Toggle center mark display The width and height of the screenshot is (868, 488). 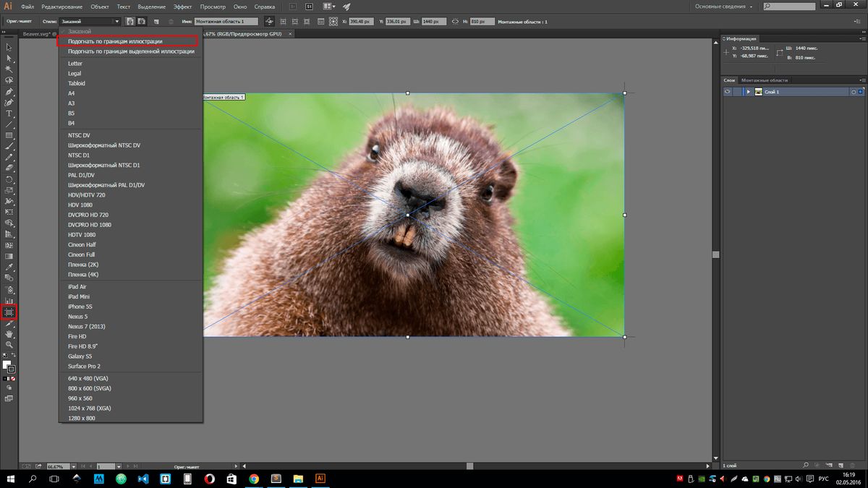[x=283, y=22]
